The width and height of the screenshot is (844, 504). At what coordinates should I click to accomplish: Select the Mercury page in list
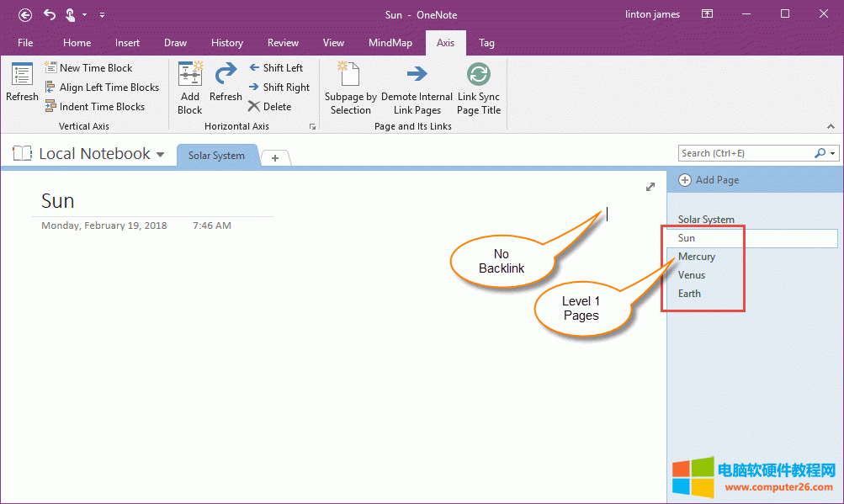coord(697,257)
